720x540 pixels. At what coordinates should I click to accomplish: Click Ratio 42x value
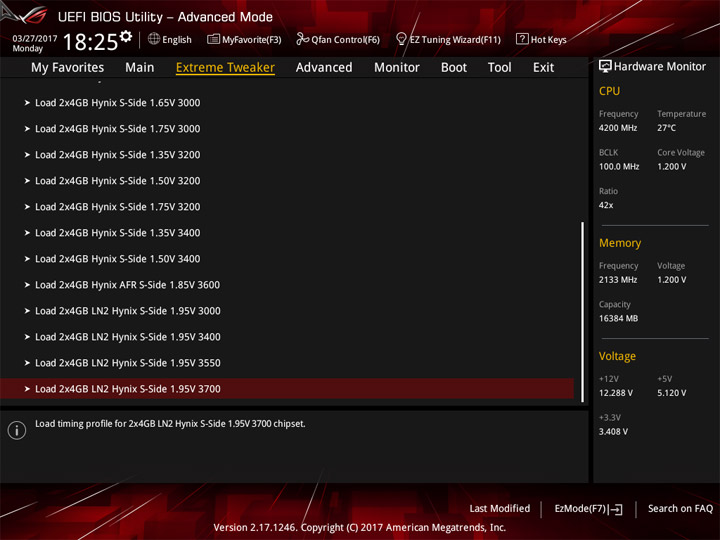[606, 205]
